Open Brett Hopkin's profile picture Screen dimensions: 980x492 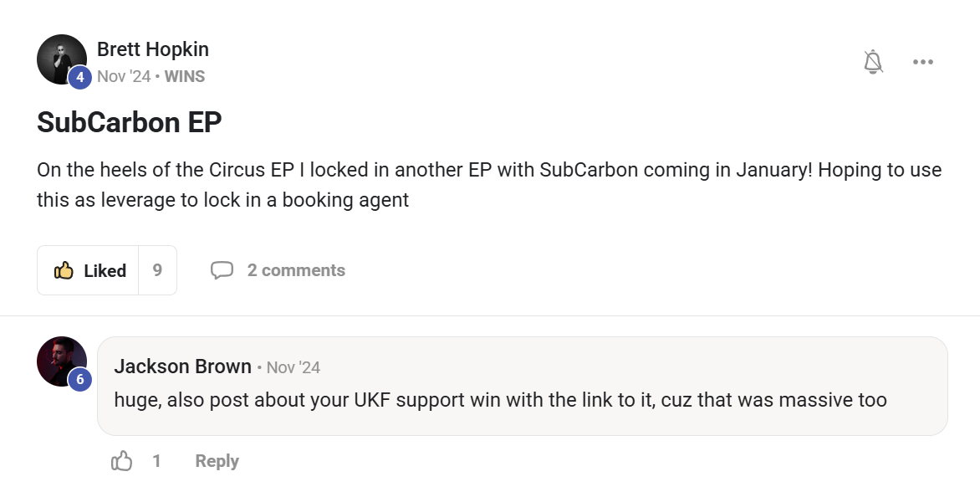pyautogui.click(x=59, y=57)
